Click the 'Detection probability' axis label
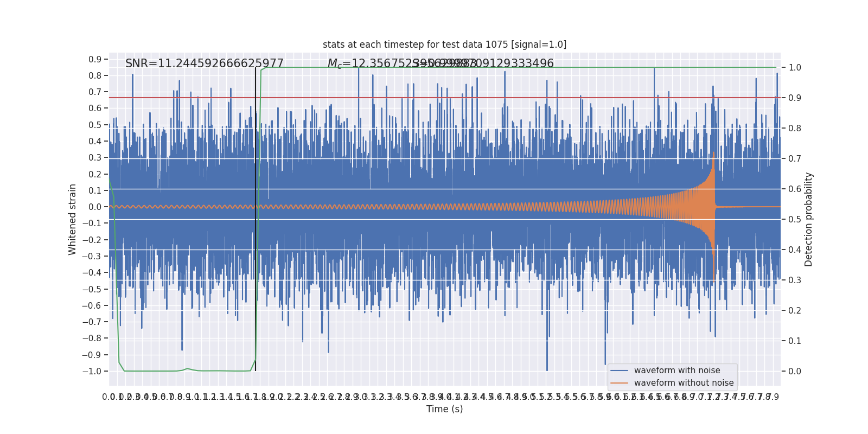This screenshot has width=868, height=434. 809,219
